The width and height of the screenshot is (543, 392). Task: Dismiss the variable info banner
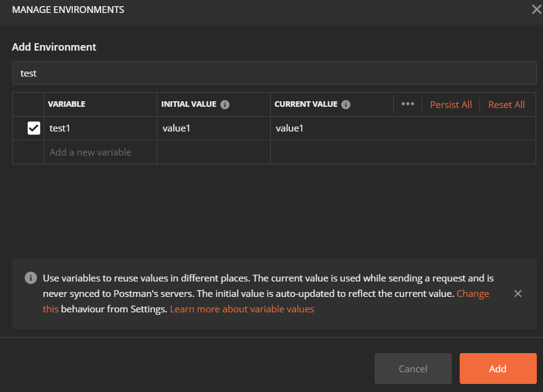click(518, 294)
